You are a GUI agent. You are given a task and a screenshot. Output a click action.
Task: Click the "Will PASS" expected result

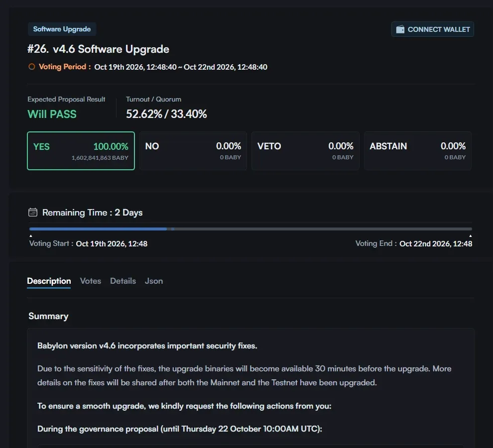click(x=52, y=114)
